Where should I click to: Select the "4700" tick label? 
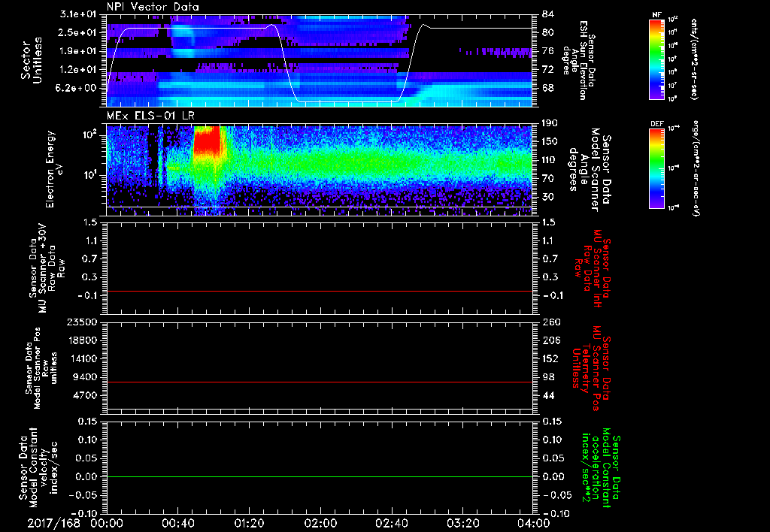pos(86,395)
